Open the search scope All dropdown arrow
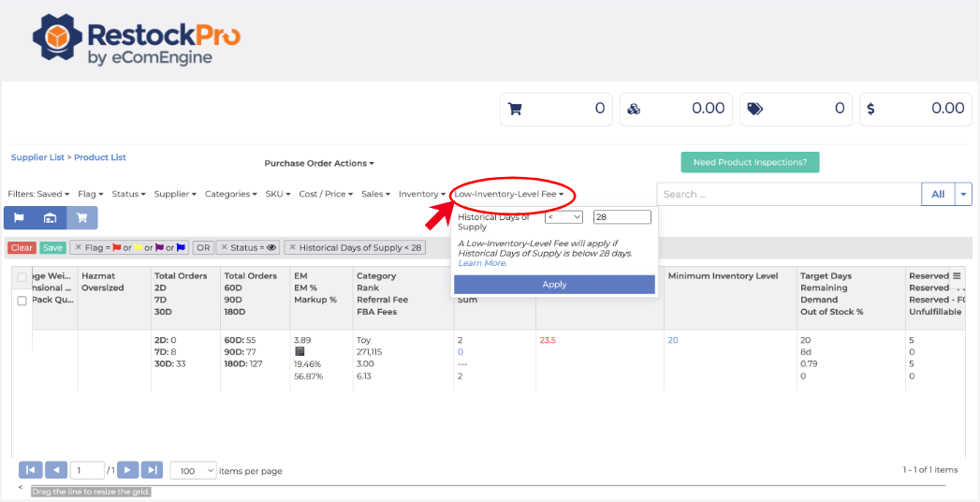This screenshot has width=980, height=502. point(964,194)
